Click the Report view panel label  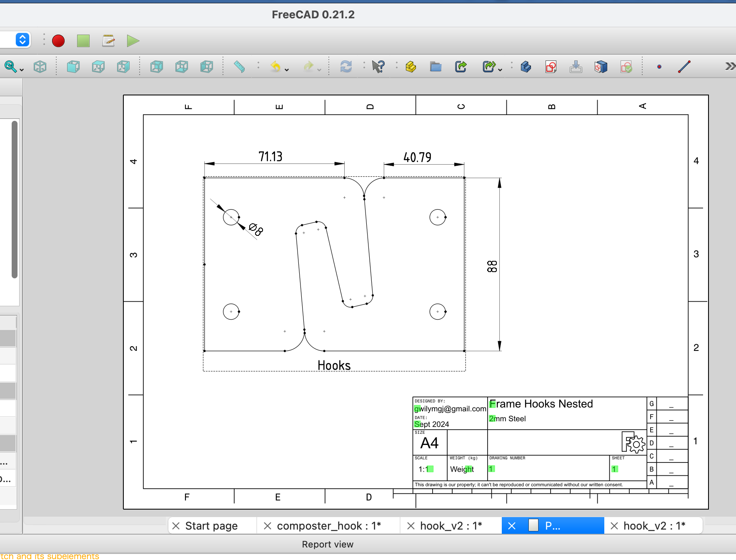328,544
